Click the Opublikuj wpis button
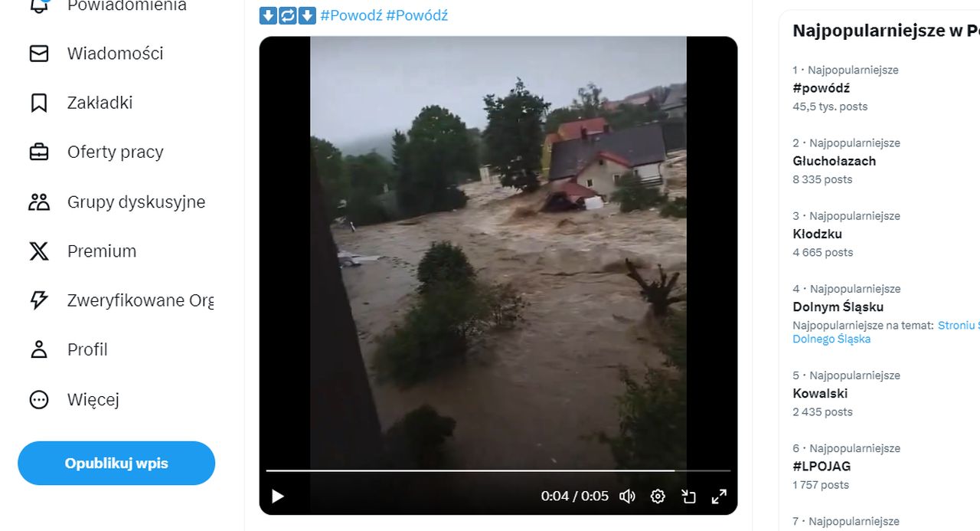The image size is (980, 531). (x=116, y=463)
